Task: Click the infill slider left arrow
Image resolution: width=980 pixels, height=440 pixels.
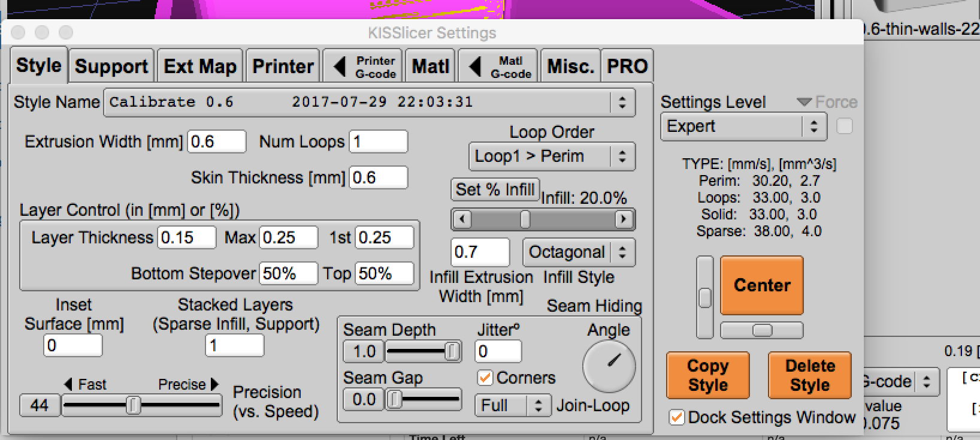Action: pos(461,219)
